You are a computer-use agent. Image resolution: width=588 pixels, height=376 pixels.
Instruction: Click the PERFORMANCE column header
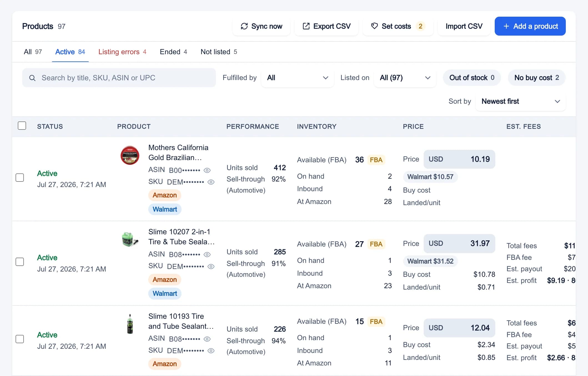pyautogui.click(x=253, y=126)
